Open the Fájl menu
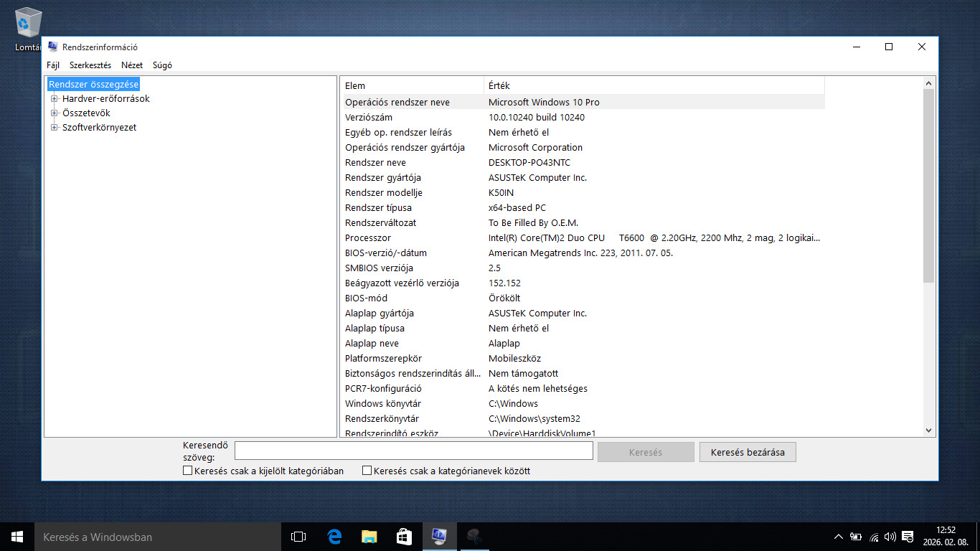The width and height of the screenshot is (980, 551). [x=53, y=65]
